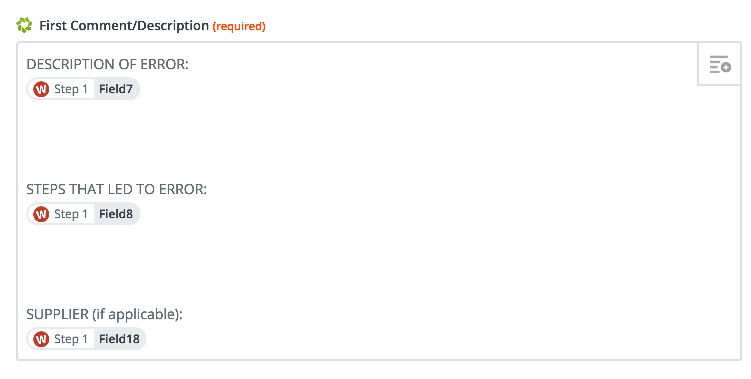Click the Field8 label in second pill

click(x=116, y=214)
